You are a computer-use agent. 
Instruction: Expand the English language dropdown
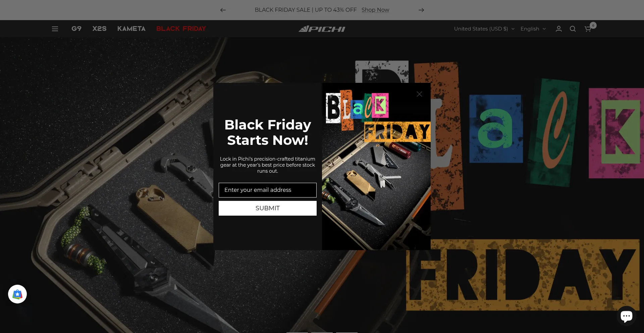[x=533, y=29]
